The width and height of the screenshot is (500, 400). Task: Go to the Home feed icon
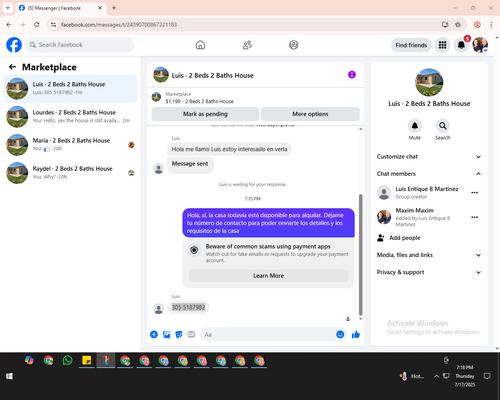pos(200,45)
